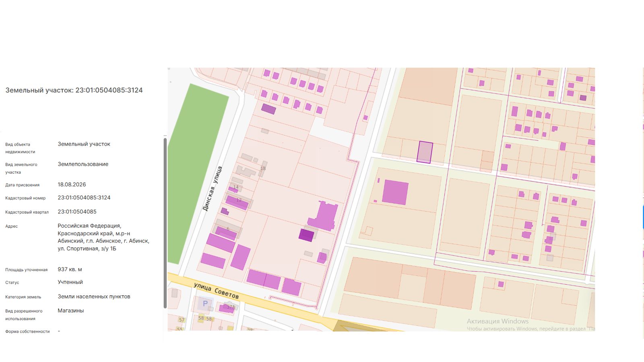Click the large pink square building
644x362 pixels.
(395, 192)
